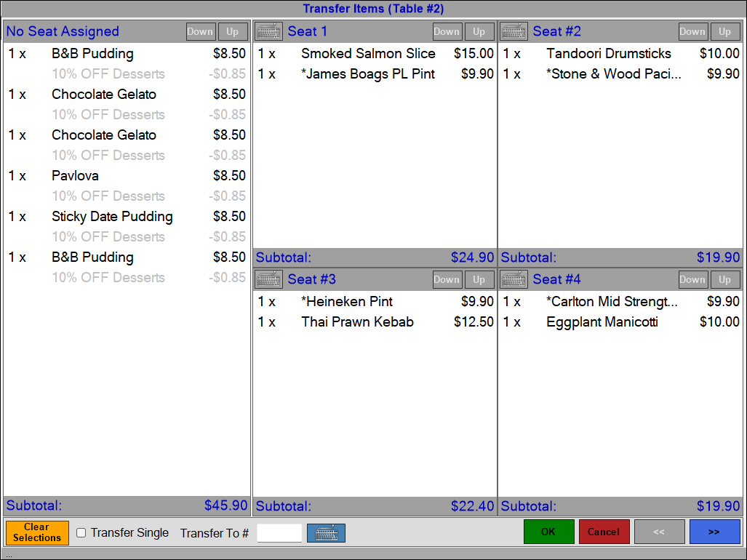Select Eggplant Manicotti in Seat #4
747x560 pixels.
(620, 322)
